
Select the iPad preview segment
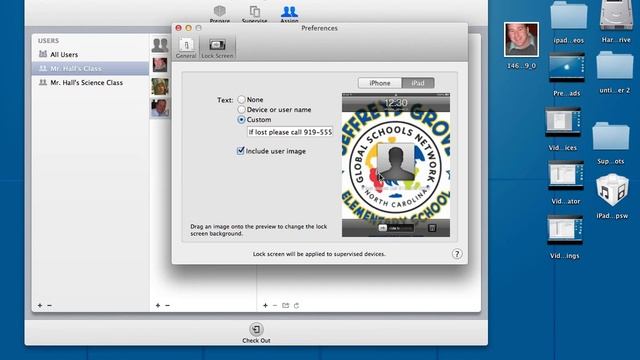(x=418, y=83)
